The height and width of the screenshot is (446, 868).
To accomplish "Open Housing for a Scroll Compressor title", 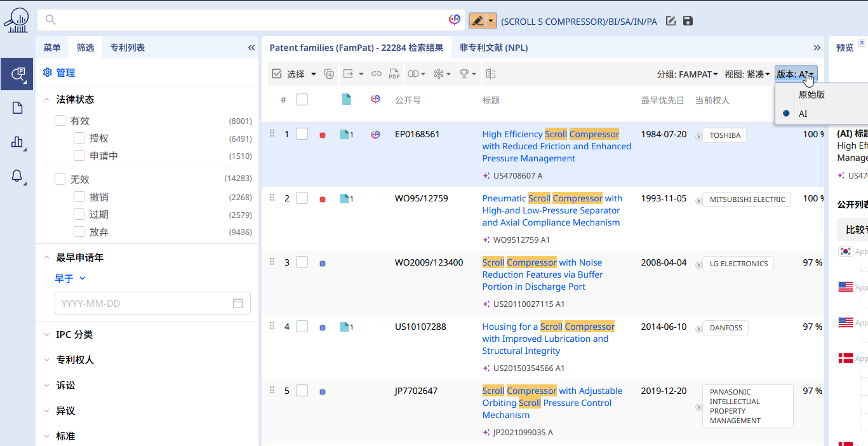I will 548,339.
